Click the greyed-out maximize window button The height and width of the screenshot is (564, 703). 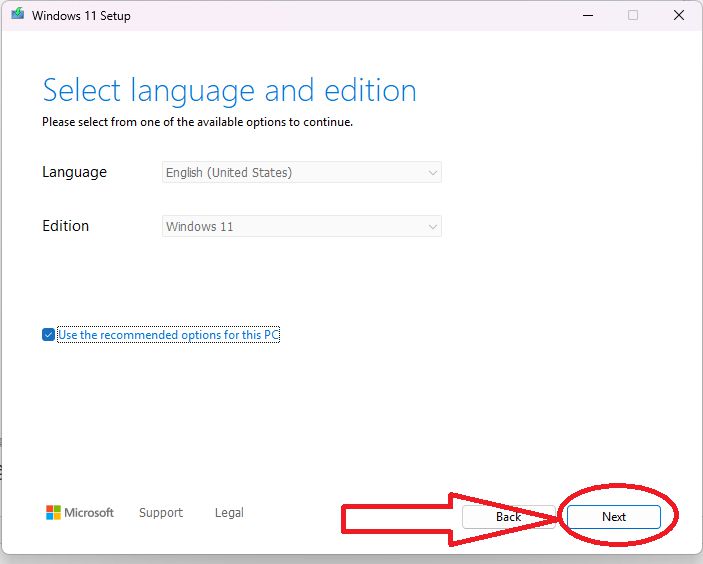(x=633, y=15)
